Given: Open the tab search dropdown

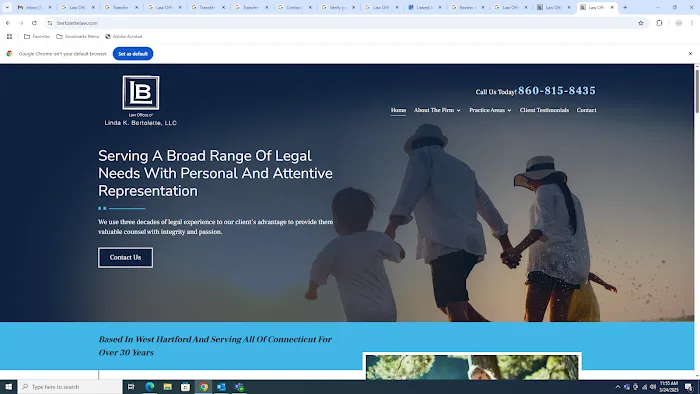Looking at the screenshot, I should click(7, 7).
